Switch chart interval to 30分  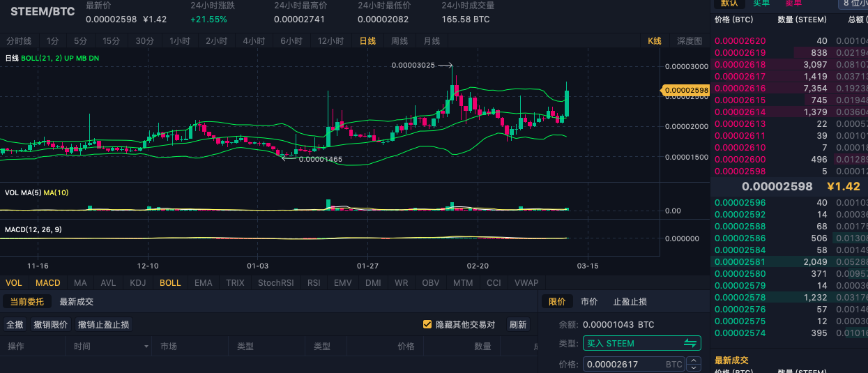(145, 41)
